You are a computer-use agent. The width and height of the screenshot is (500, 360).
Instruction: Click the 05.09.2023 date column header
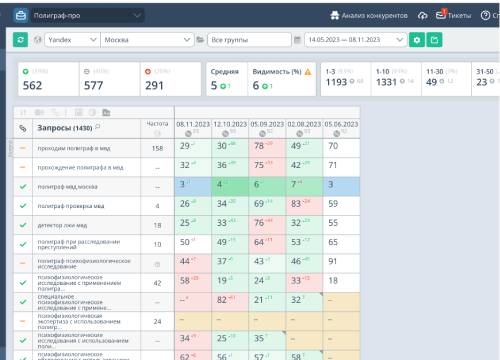(267, 124)
